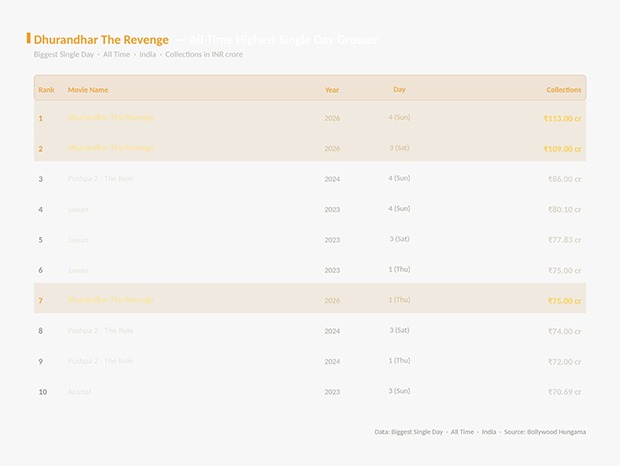620x466 pixels.
Task: Open Dhurandhar The Revenge link in rank 7
Action: coord(111,300)
